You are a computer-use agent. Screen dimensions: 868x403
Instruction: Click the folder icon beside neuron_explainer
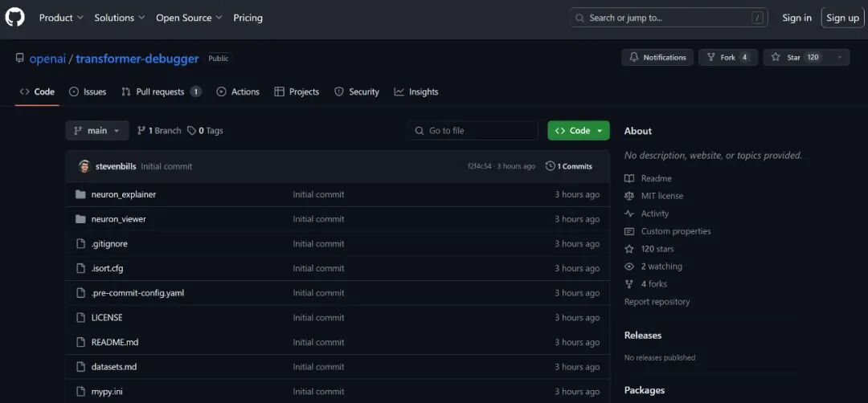coord(81,194)
